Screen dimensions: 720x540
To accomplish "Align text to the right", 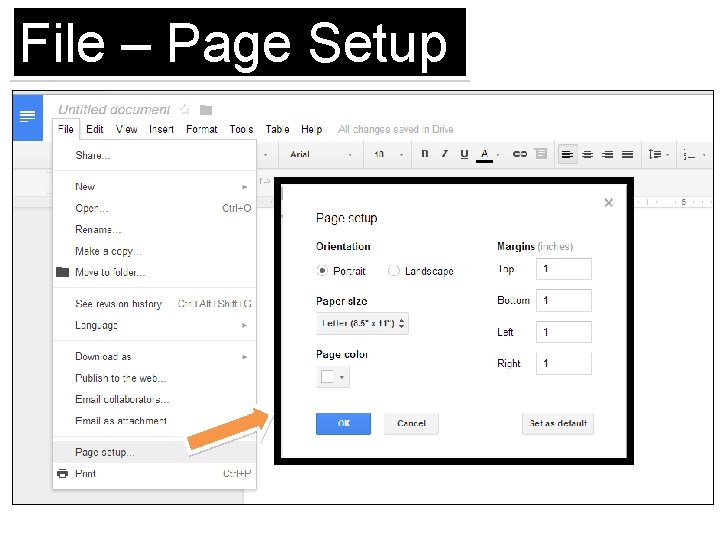I will pyautogui.click(x=608, y=154).
